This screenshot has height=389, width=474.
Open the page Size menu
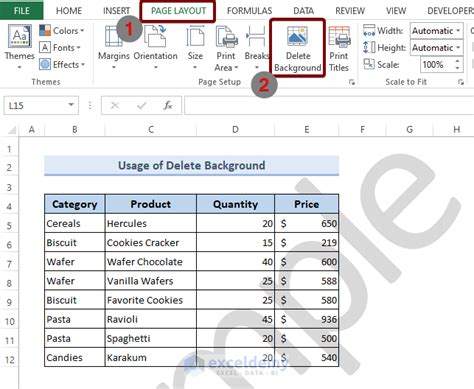coord(195,48)
